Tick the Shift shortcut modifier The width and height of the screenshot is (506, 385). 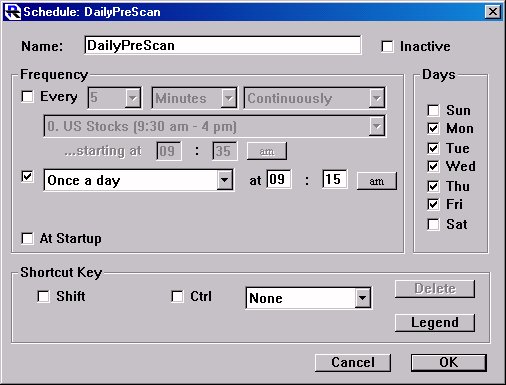click(43, 296)
